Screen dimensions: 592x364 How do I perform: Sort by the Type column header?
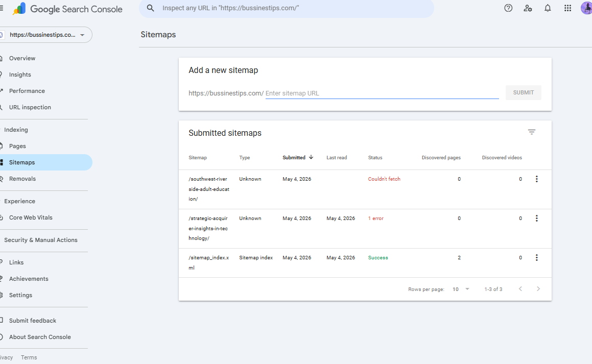pos(244,158)
